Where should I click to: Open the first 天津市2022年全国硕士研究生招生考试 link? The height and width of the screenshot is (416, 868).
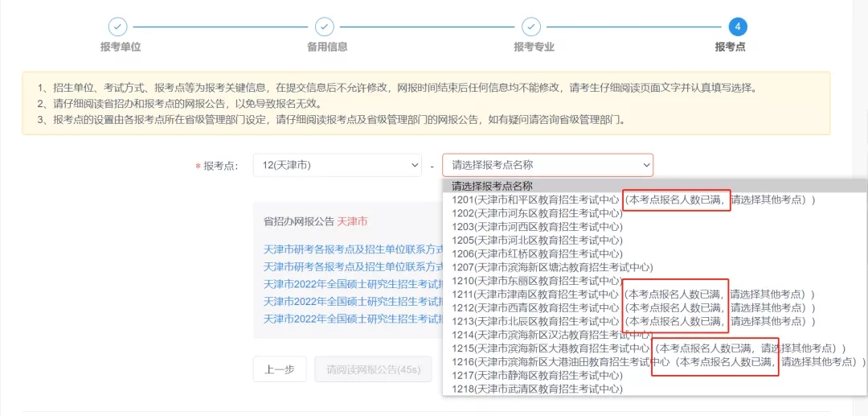click(x=353, y=284)
